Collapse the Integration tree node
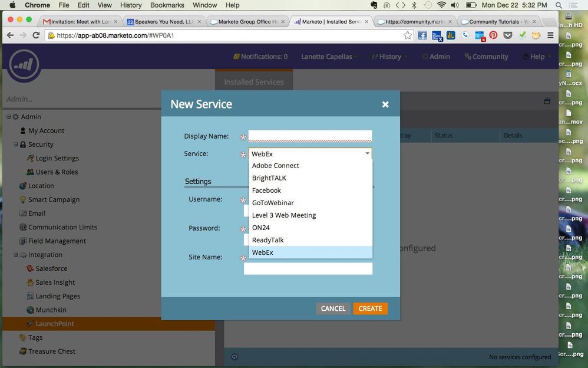The image size is (588, 368). pos(16,255)
